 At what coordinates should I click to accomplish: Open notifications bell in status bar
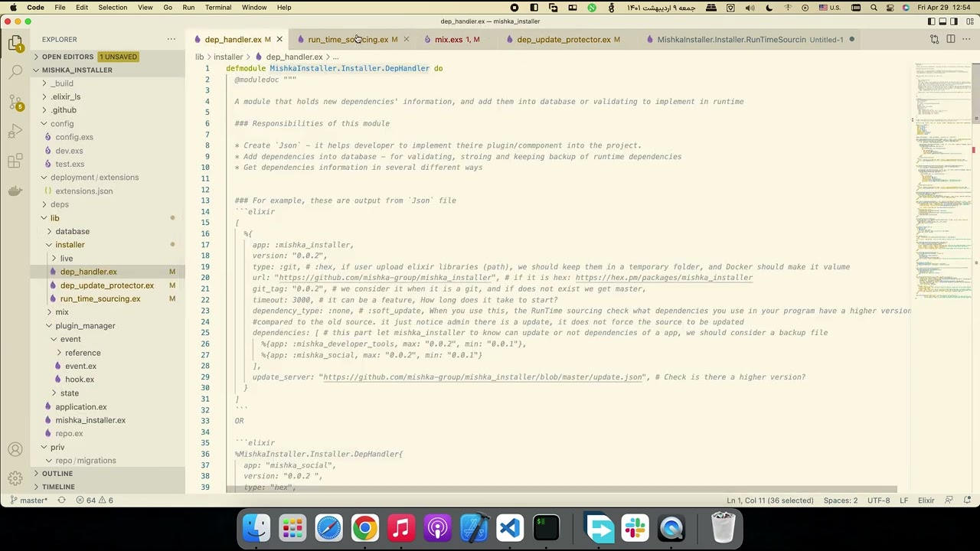968,500
